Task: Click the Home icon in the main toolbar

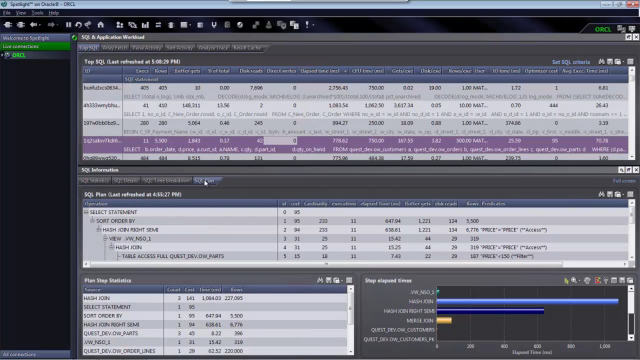Action: pyautogui.click(x=100, y=25)
